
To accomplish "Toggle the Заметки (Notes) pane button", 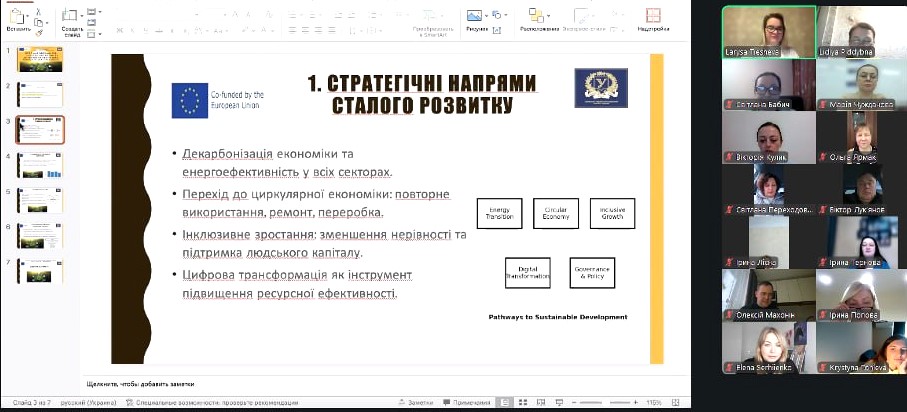I will 416,403.
